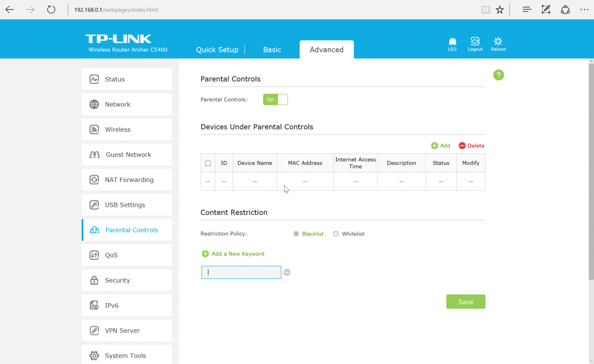Switch to the Basic tab
The height and width of the screenshot is (364, 594).
pos(272,50)
